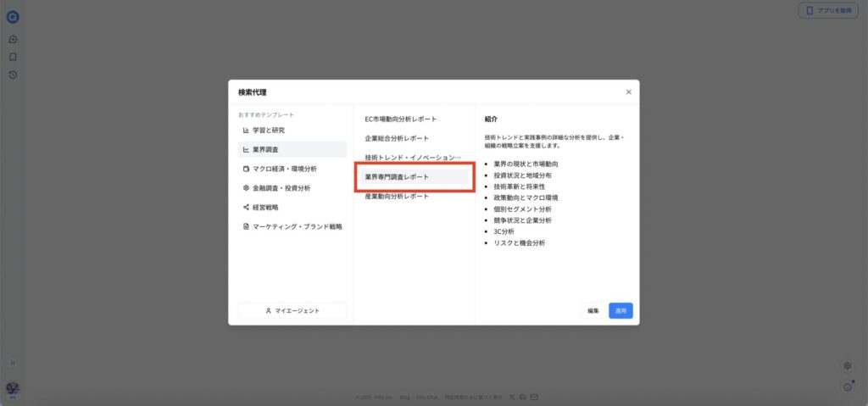Click the 個別セグメント分析 bullet
868x406 pixels.
(x=522, y=209)
